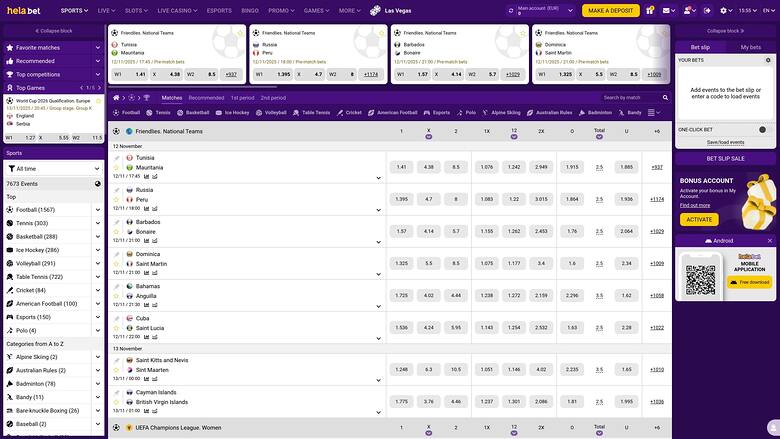780x439 pixels.
Task: Click the Make a Deposit button
Action: tap(611, 10)
